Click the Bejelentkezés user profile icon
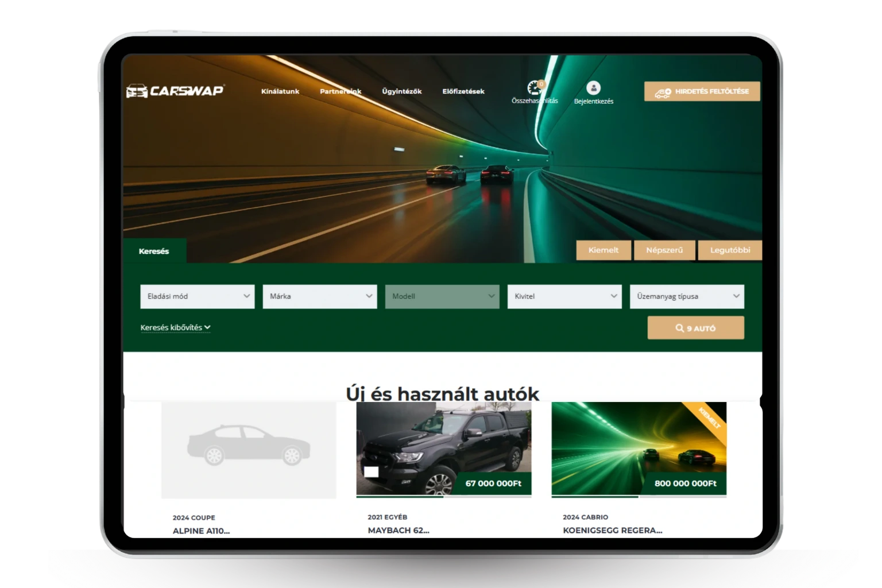The width and height of the screenshot is (882, 588). 593,88
